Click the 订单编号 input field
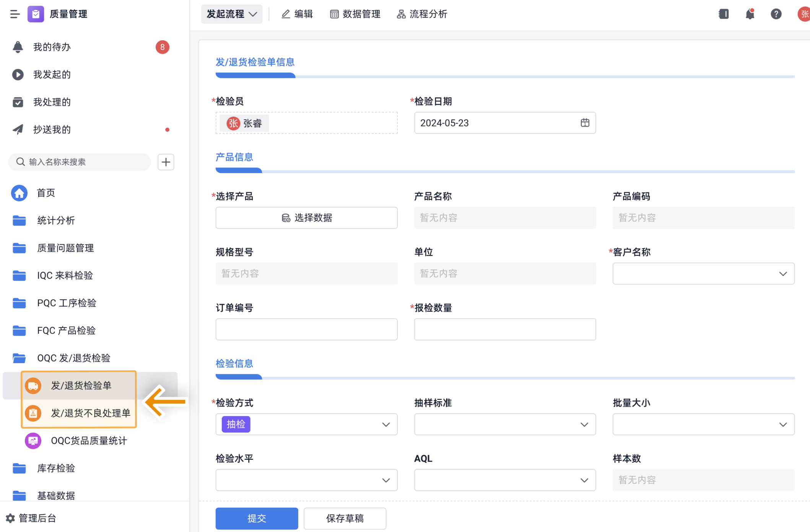 click(x=306, y=329)
